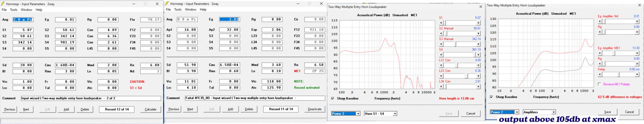Close the Amplifiers wizard window
Image resolution: width=644 pixels, height=124 pixels.
[639, 5]
